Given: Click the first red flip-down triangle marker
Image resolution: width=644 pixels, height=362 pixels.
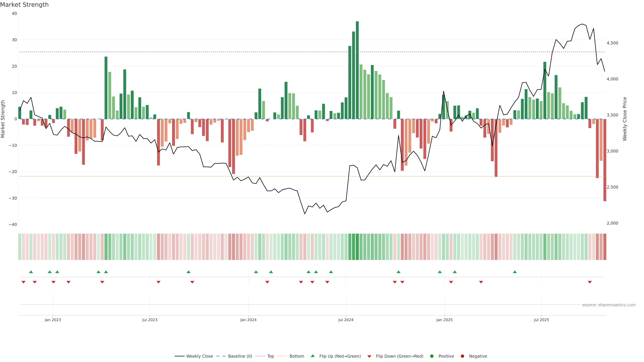Looking at the screenshot, I should coord(23,282).
